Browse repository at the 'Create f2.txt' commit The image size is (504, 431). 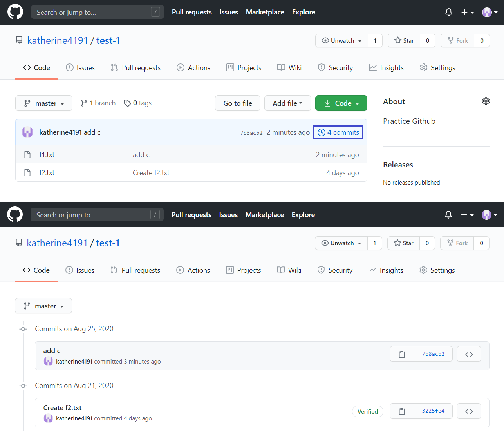469,411
